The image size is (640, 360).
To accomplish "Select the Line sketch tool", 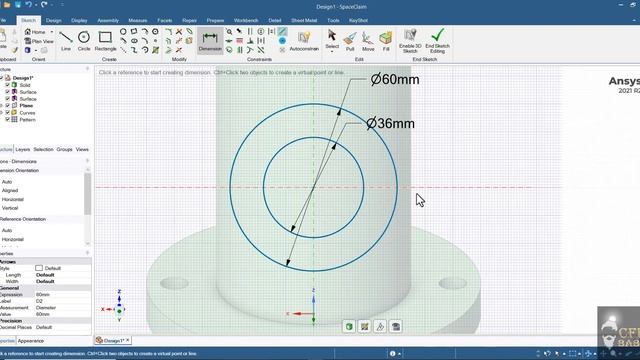I will 66,41.
